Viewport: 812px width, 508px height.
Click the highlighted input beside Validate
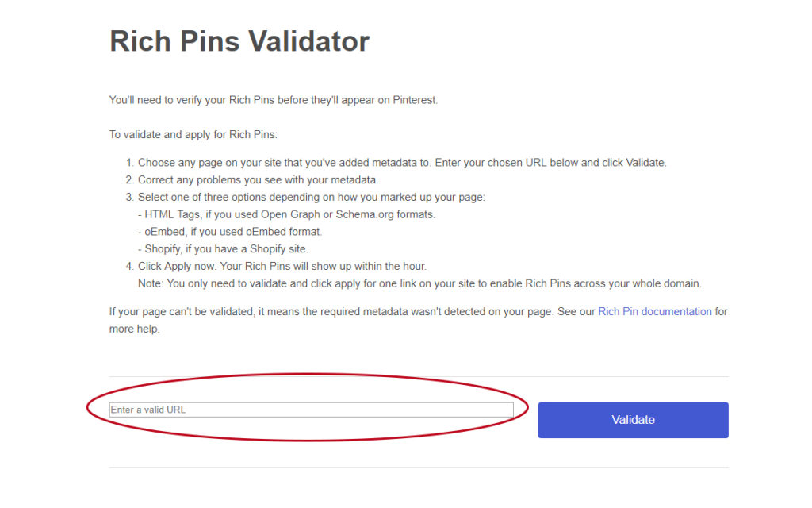pyautogui.click(x=309, y=410)
